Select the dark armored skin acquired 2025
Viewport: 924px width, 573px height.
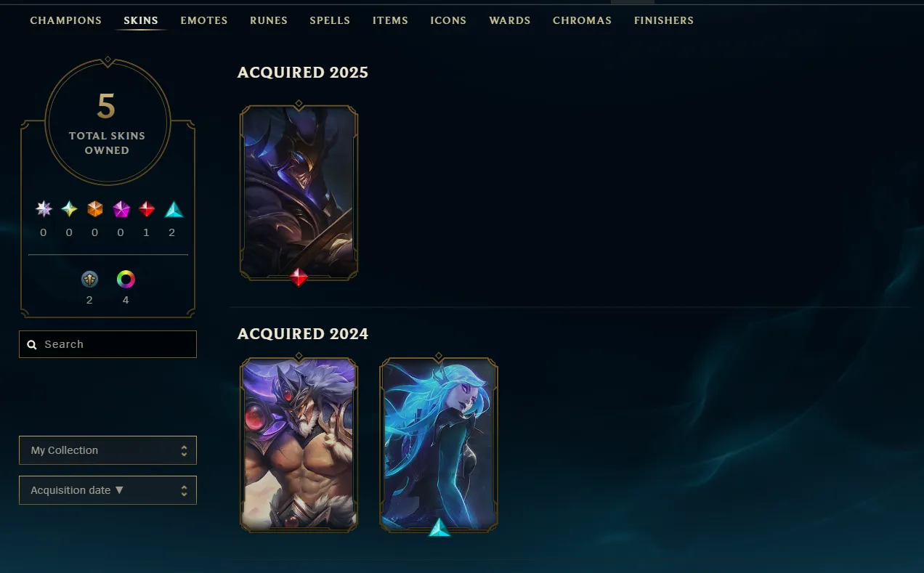pyautogui.click(x=299, y=192)
